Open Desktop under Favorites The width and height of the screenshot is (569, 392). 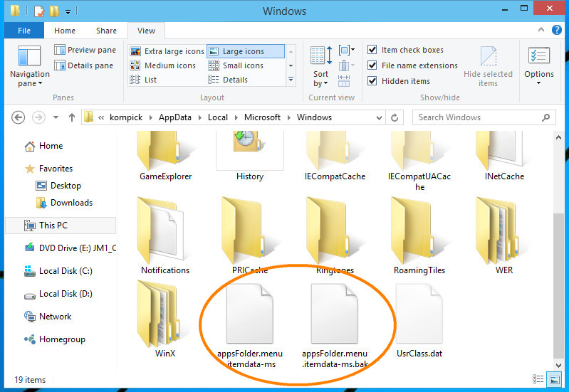click(x=58, y=186)
